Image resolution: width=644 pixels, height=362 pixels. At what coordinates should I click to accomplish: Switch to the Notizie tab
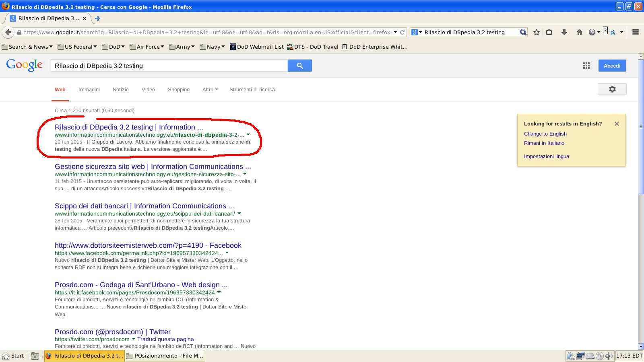(121, 89)
